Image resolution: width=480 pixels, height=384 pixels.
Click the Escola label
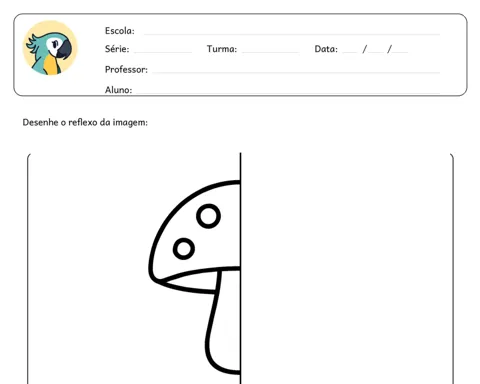pos(120,31)
